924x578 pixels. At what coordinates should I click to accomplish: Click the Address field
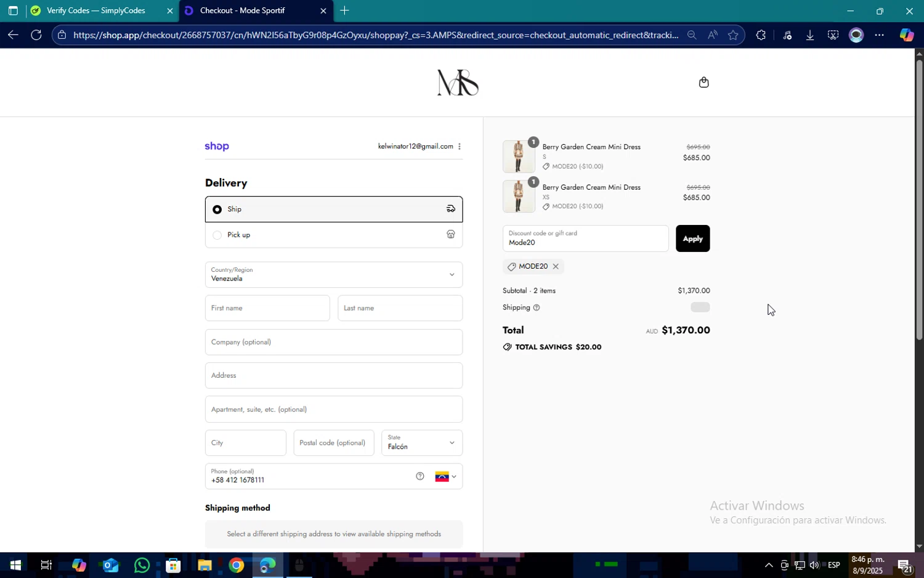334,375
